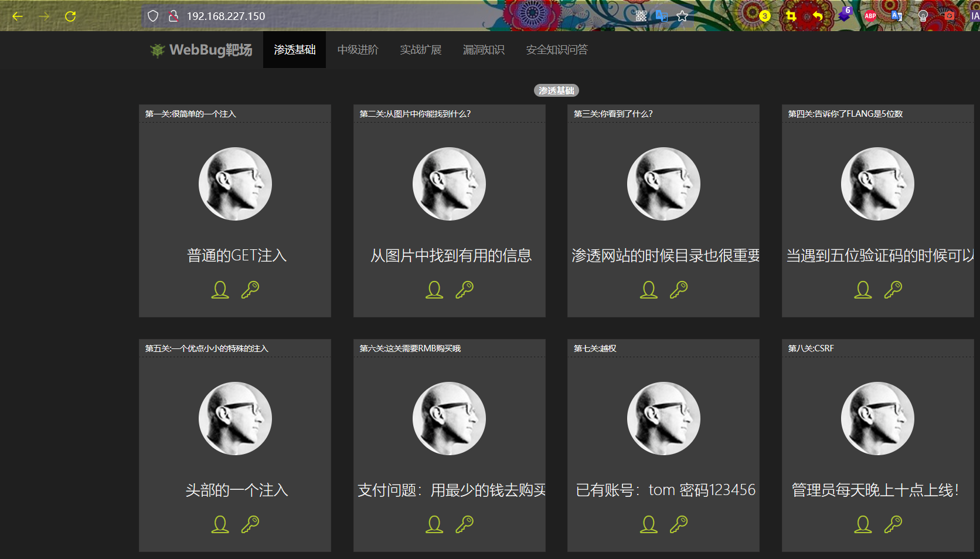Open avatar image of 第八关:CSRF card

(x=877, y=418)
